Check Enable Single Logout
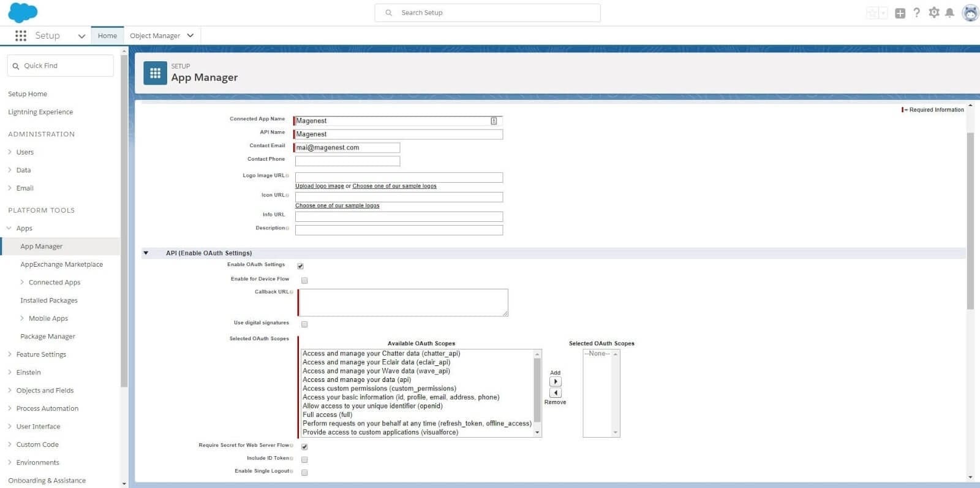Image resolution: width=980 pixels, height=488 pixels. click(304, 473)
